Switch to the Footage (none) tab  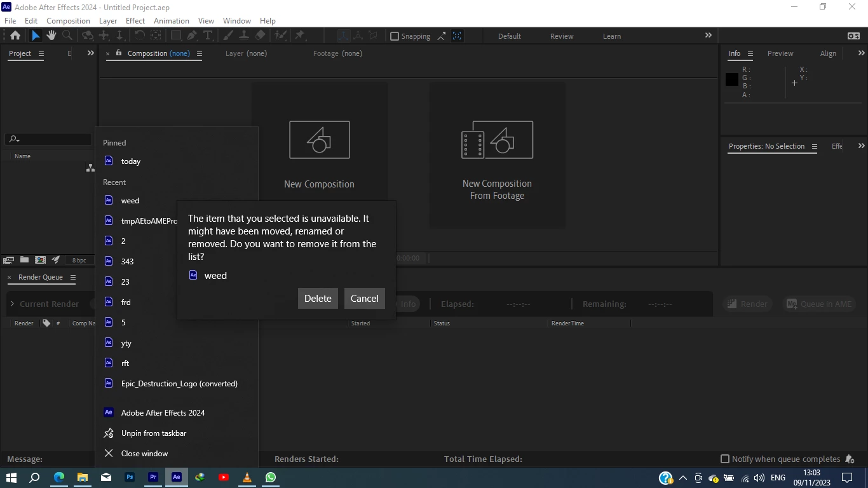click(337, 53)
